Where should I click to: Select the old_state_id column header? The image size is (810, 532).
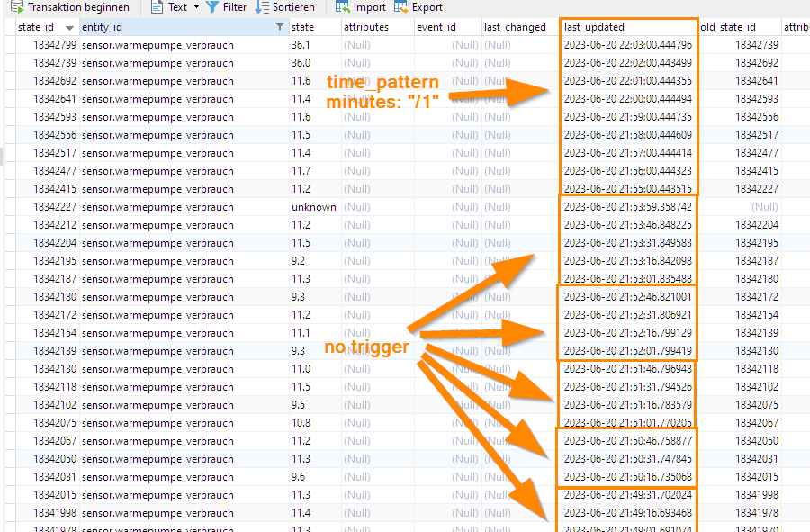[x=739, y=27]
